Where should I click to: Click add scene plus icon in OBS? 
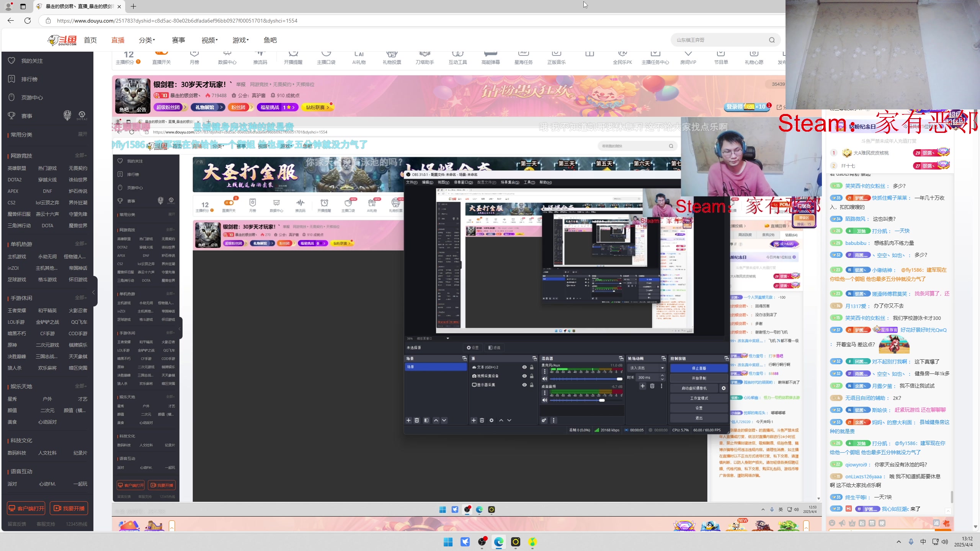(x=408, y=420)
